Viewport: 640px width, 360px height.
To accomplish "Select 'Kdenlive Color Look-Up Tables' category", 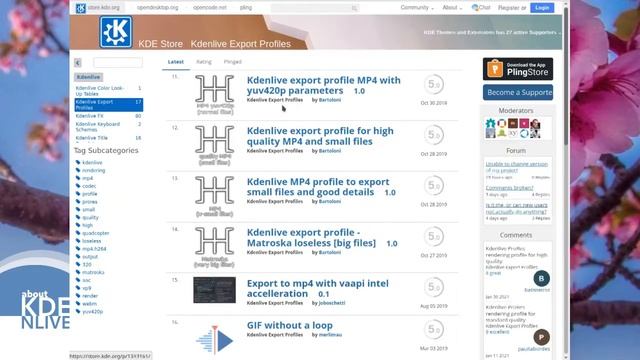I will [109, 91].
